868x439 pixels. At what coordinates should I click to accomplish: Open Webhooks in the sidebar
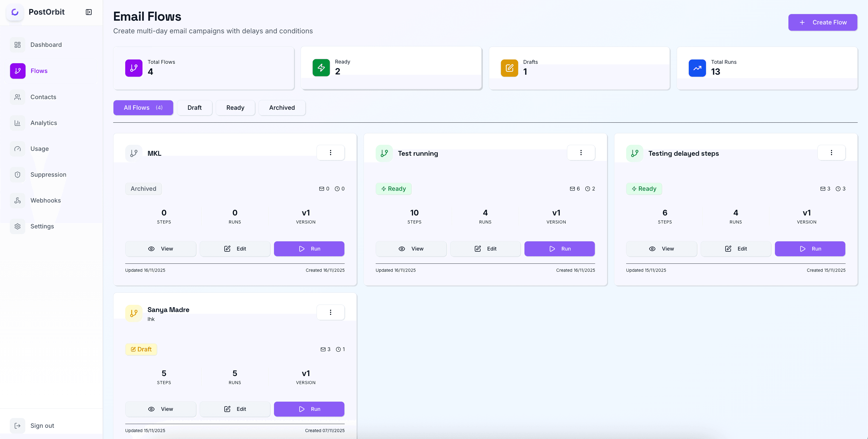[x=45, y=201]
